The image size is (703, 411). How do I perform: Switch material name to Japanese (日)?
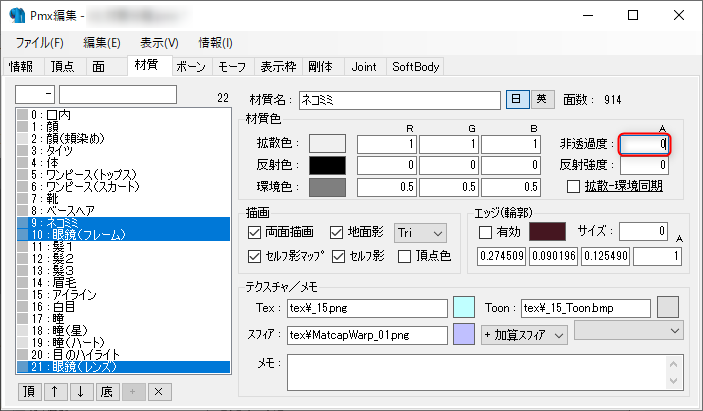pyautogui.click(x=517, y=99)
